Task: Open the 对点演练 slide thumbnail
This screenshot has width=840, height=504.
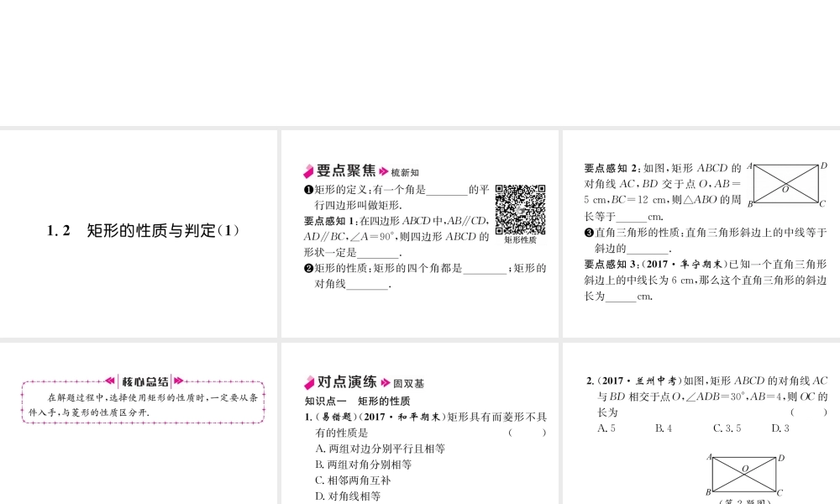Action: (x=420, y=423)
